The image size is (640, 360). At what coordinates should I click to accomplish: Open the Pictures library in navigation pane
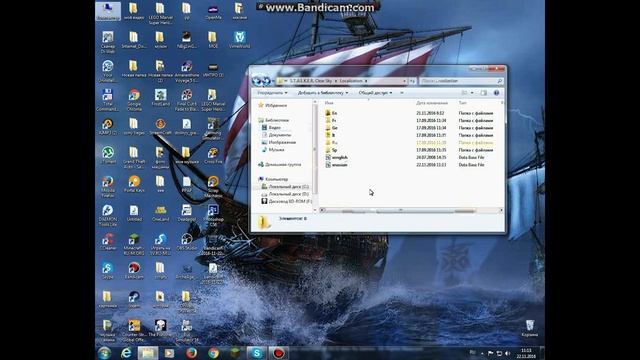tap(282, 142)
